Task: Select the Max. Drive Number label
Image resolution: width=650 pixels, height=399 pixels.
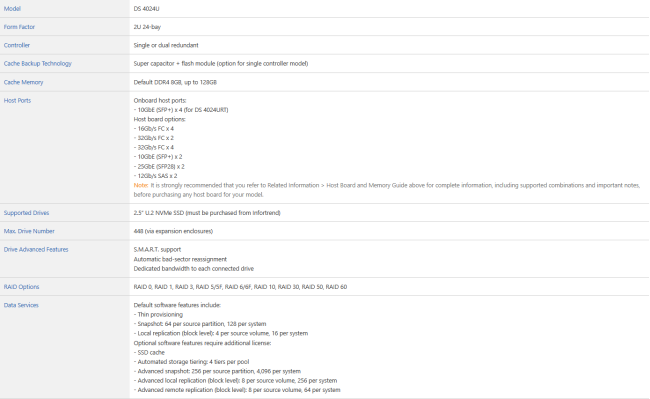Action: click(x=29, y=231)
